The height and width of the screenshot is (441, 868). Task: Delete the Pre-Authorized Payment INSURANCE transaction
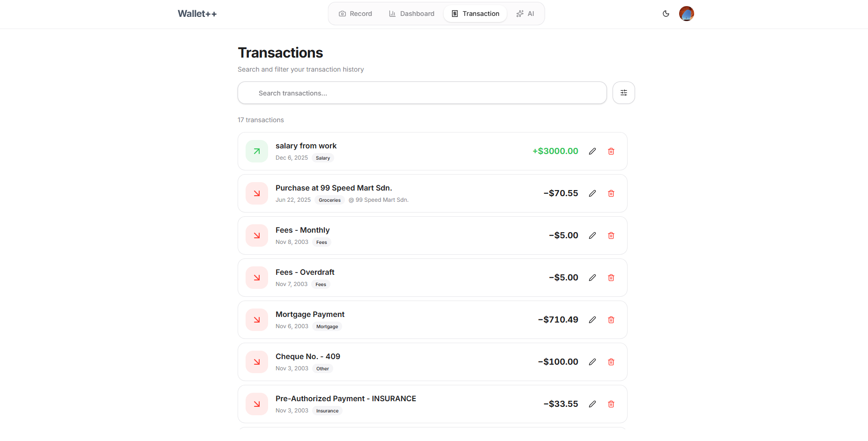point(611,404)
